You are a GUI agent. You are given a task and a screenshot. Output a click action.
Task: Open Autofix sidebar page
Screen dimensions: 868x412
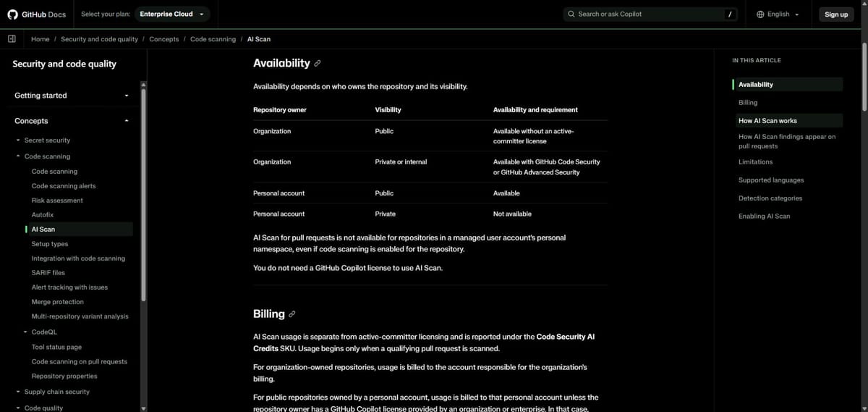pos(43,215)
